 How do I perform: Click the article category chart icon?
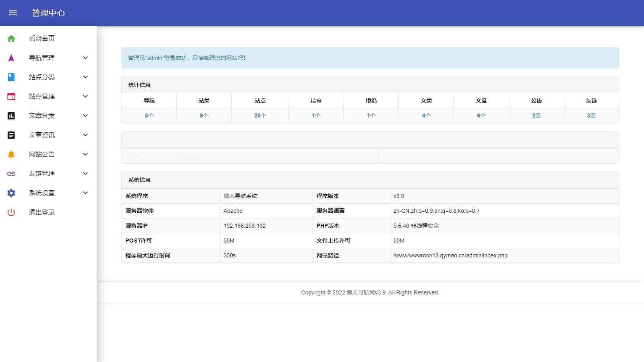point(11,116)
